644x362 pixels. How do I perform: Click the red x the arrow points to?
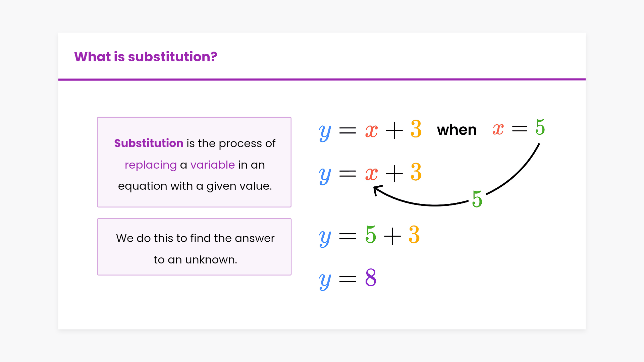[x=371, y=174]
